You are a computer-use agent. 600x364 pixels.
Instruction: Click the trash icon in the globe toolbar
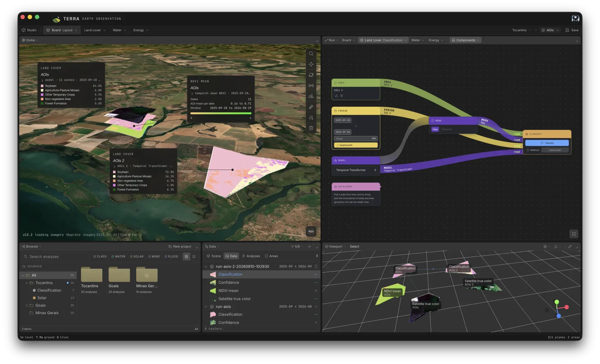311,128
